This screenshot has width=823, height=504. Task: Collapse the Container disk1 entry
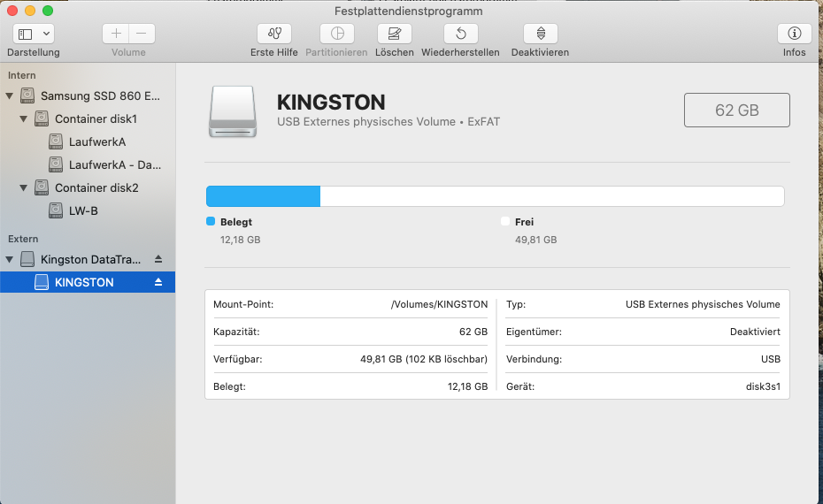coord(24,118)
